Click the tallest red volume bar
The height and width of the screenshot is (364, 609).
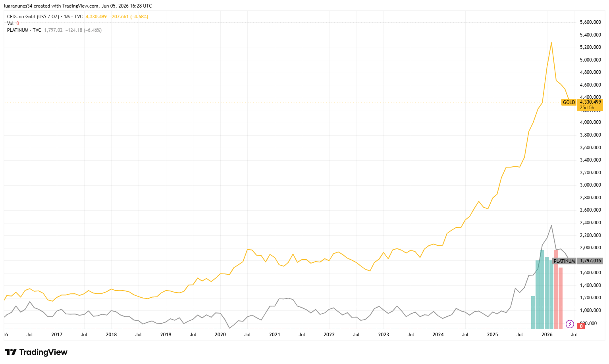point(556,289)
